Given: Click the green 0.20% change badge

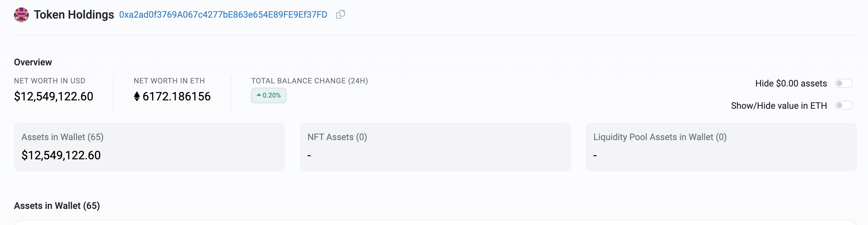Looking at the screenshot, I should coord(268,96).
